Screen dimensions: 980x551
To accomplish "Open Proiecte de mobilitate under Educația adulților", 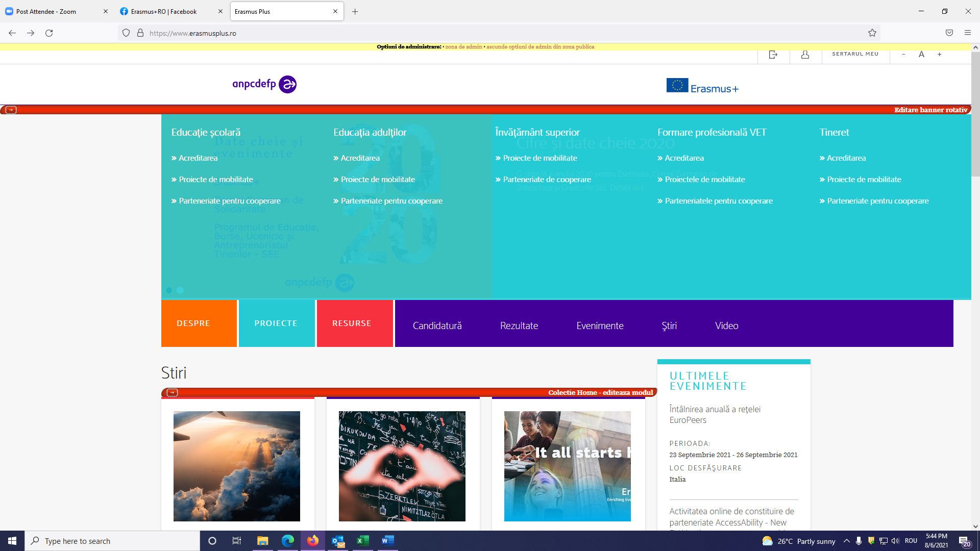I will click(378, 180).
